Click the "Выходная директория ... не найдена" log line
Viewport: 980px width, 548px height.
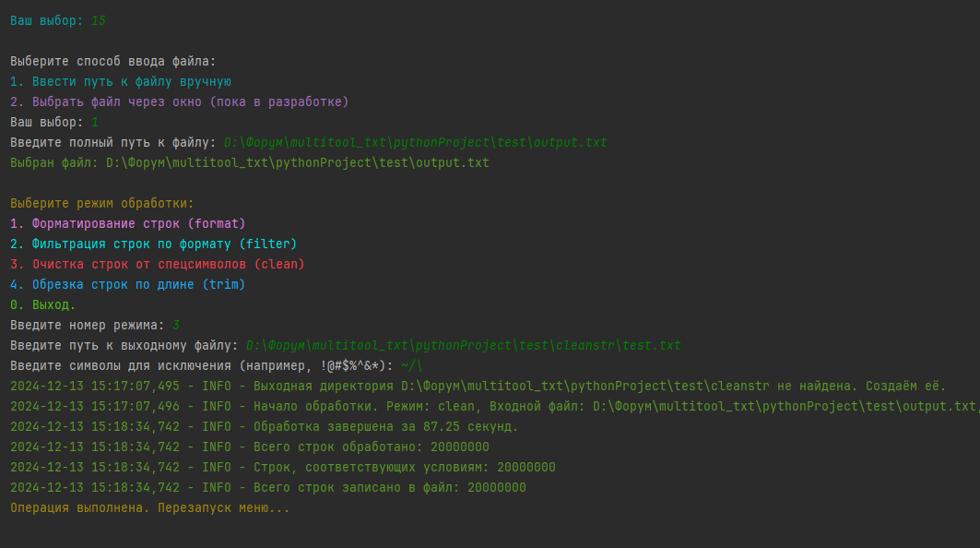(478, 386)
